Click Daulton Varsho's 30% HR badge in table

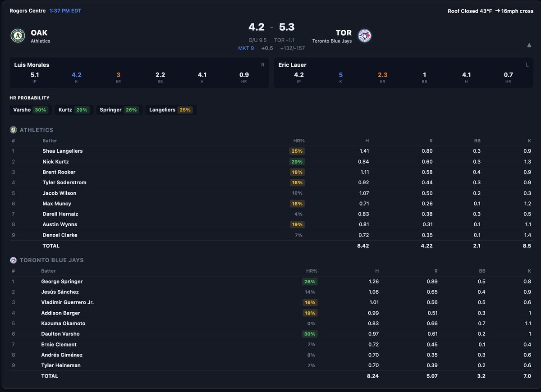[x=310, y=334]
